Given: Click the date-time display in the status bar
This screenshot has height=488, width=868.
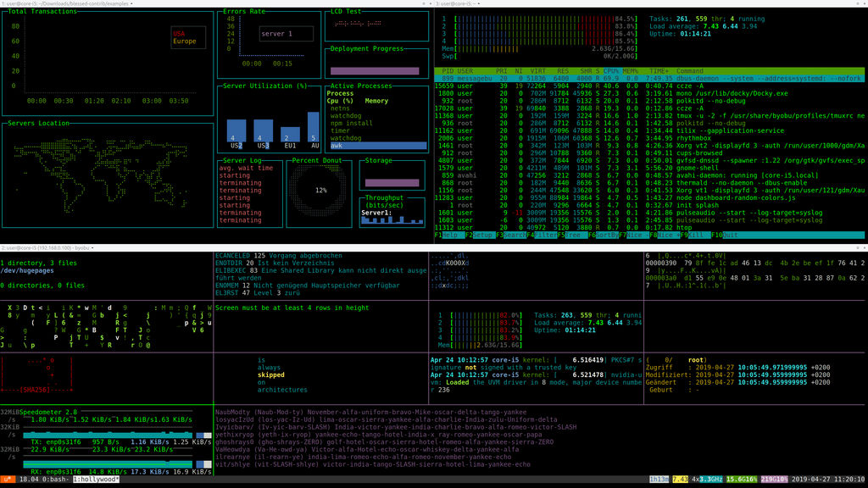Looking at the screenshot, I should tap(826, 478).
